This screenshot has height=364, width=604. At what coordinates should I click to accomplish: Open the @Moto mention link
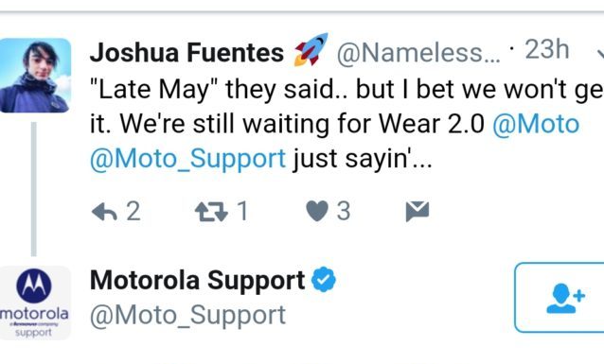point(536,124)
